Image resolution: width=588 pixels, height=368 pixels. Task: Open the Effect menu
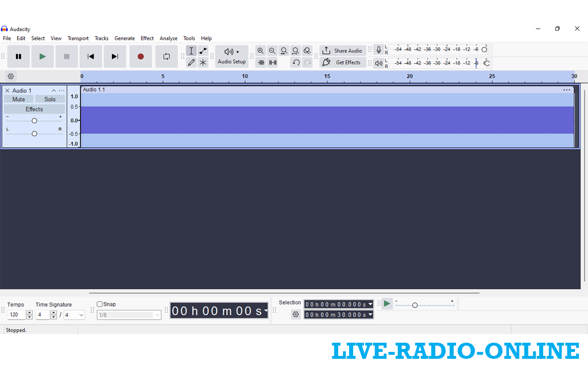click(147, 39)
